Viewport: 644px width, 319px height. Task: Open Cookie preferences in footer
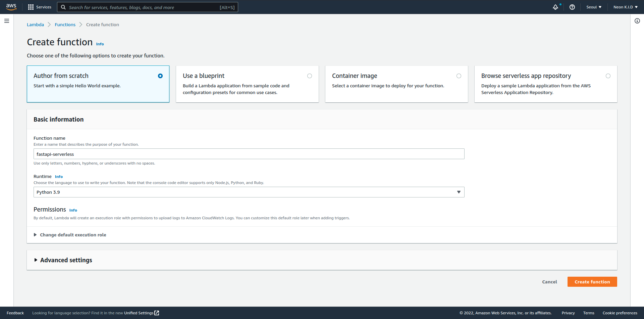coord(620,313)
